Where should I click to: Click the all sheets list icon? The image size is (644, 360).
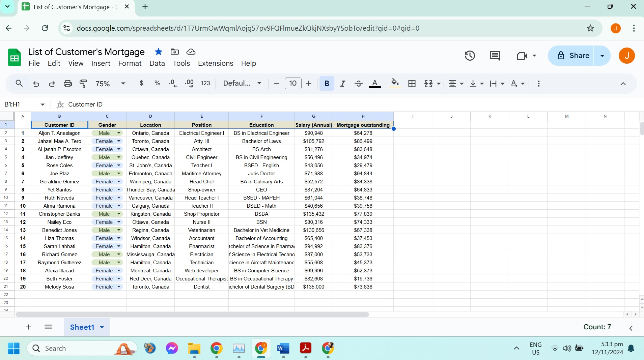pos(48,327)
